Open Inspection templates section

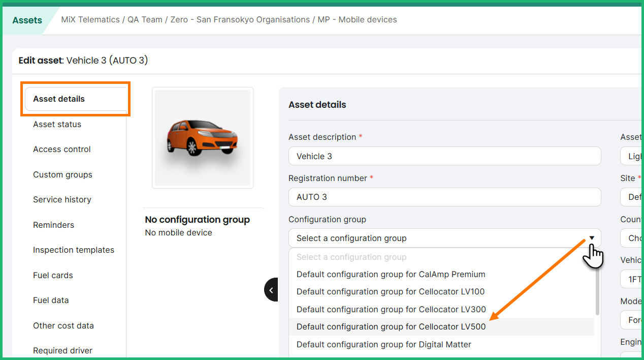click(x=74, y=250)
